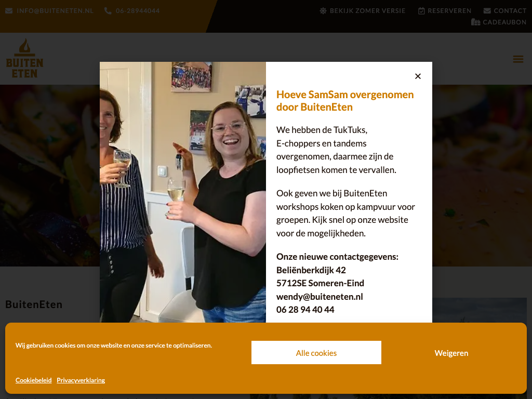Switch to Bekijk Zomer Versie
Image resolution: width=532 pixels, height=399 pixels.
367,11
